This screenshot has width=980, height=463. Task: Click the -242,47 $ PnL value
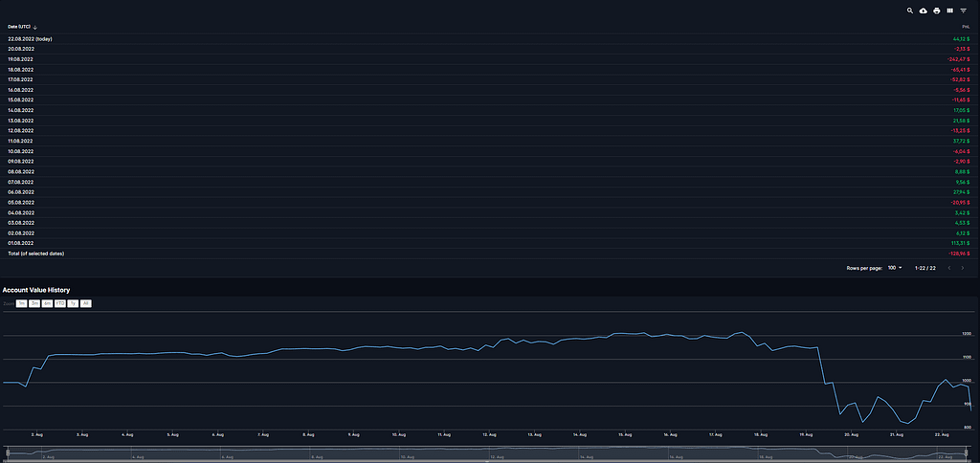pyautogui.click(x=958, y=58)
